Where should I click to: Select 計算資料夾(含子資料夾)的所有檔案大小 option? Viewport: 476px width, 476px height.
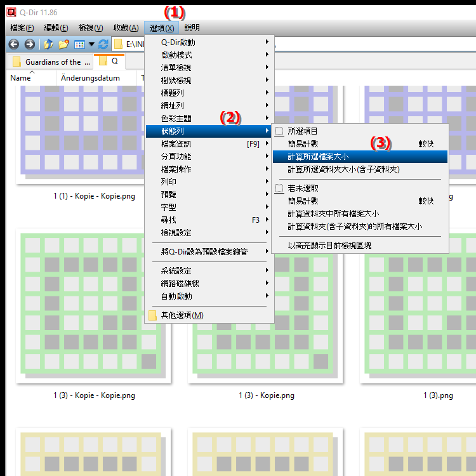coord(360,227)
